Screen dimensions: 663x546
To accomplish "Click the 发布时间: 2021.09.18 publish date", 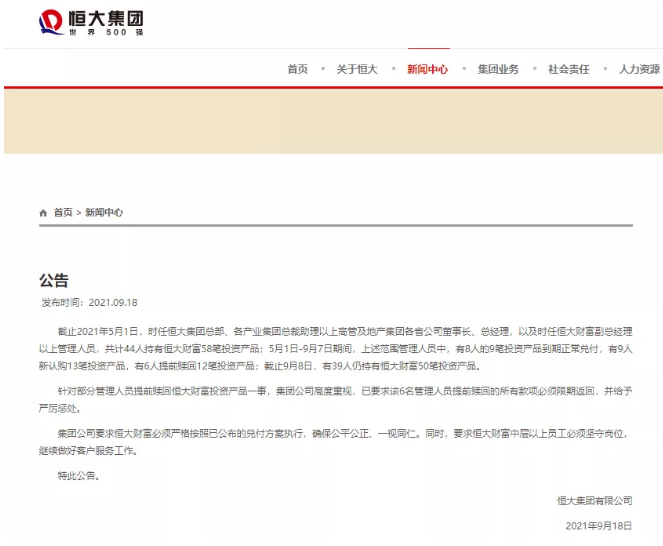I will pyautogui.click(x=89, y=302).
